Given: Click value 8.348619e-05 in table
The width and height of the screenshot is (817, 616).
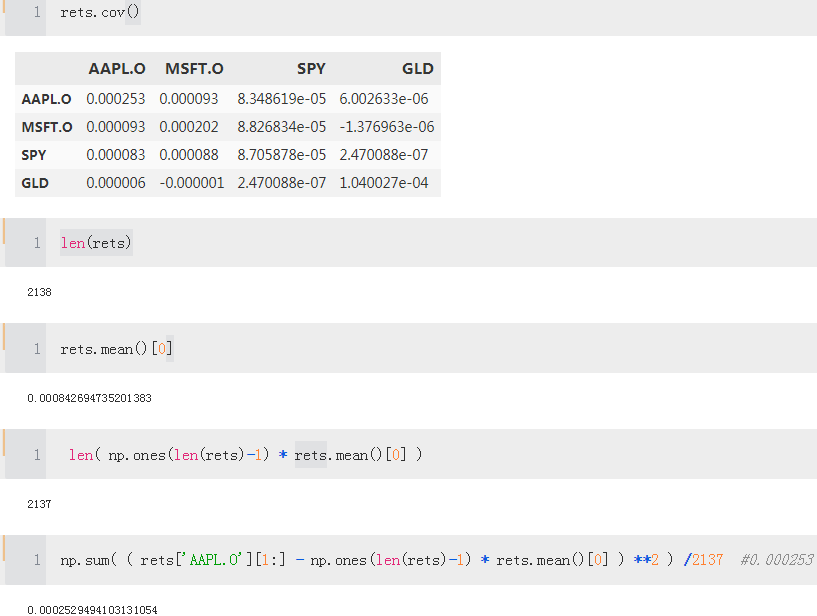Looking at the screenshot, I should (281, 99).
